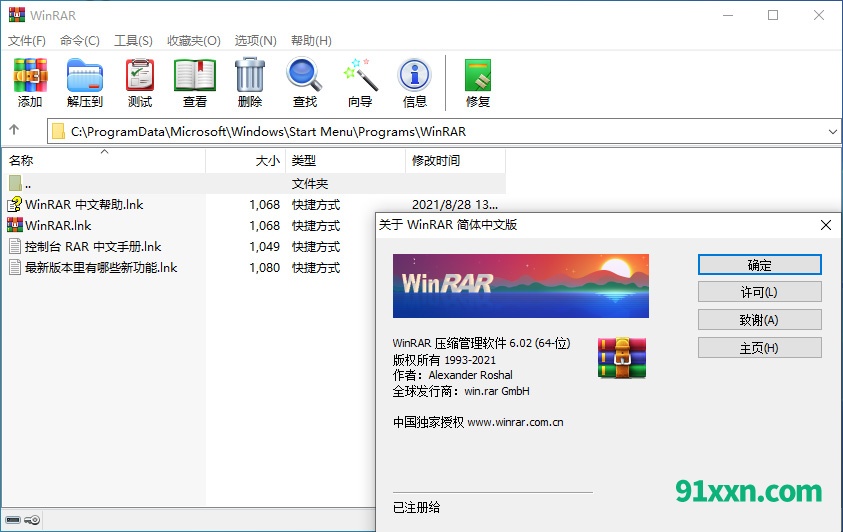
Task: Click the icon of 最新版本里有哪些新功能.lnk
Action: pyautogui.click(x=15, y=267)
